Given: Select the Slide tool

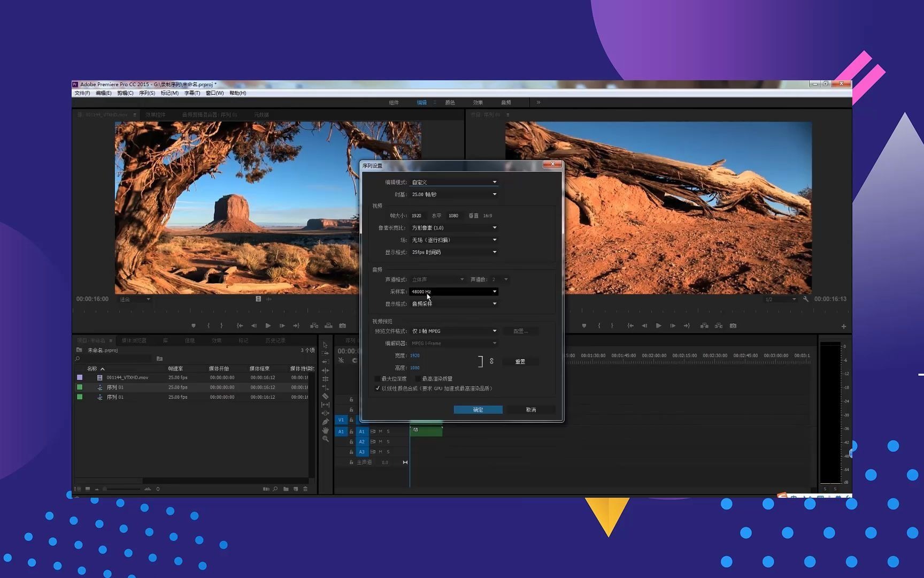Looking at the screenshot, I should (x=325, y=413).
